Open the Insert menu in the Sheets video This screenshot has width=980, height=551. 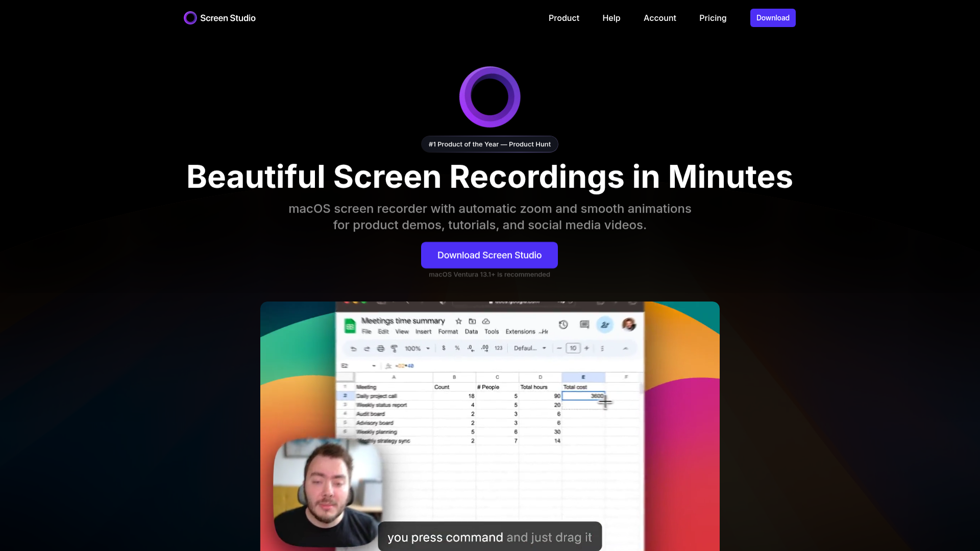pos(423,332)
